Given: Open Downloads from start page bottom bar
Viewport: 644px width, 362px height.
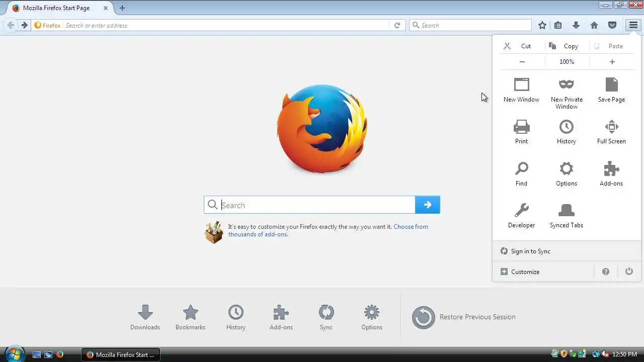Looking at the screenshot, I should tap(145, 317).
